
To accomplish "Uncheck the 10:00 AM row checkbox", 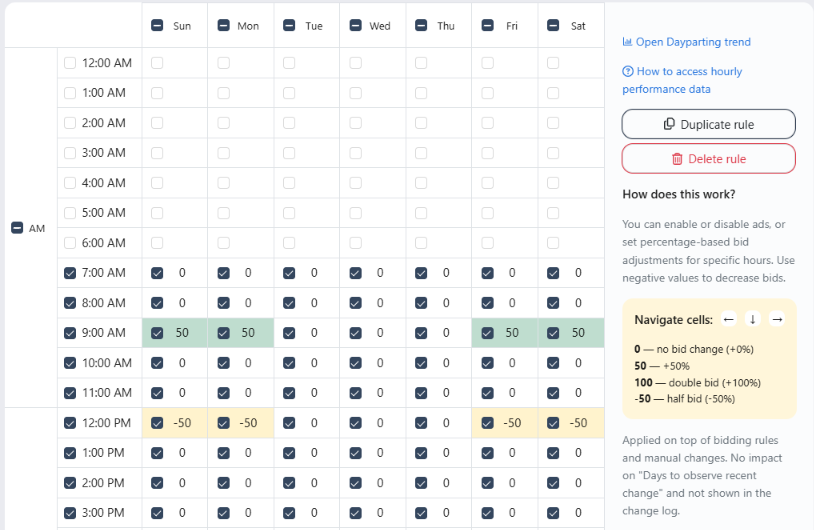I will (70, 363).
